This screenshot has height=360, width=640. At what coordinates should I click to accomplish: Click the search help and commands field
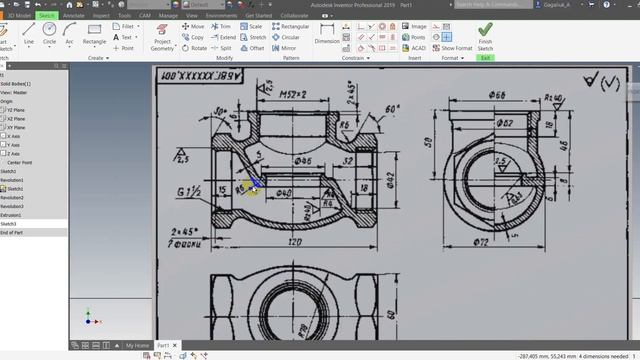[493, 4]
